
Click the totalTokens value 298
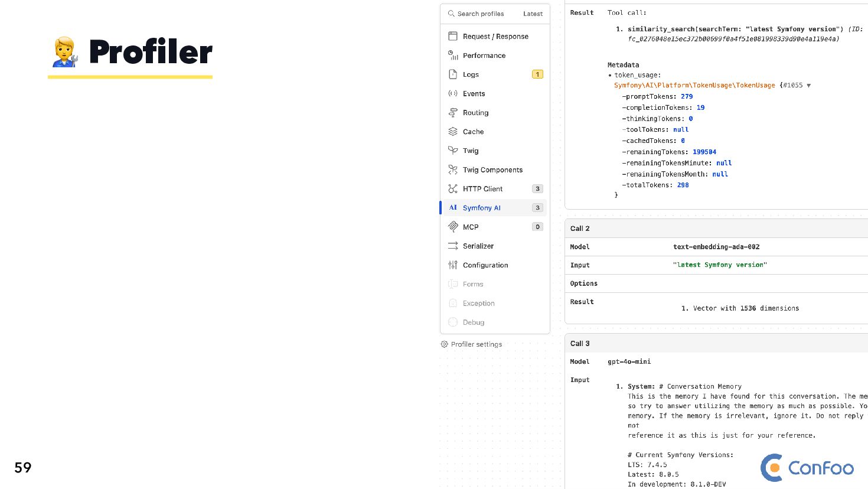pos(683,185)
